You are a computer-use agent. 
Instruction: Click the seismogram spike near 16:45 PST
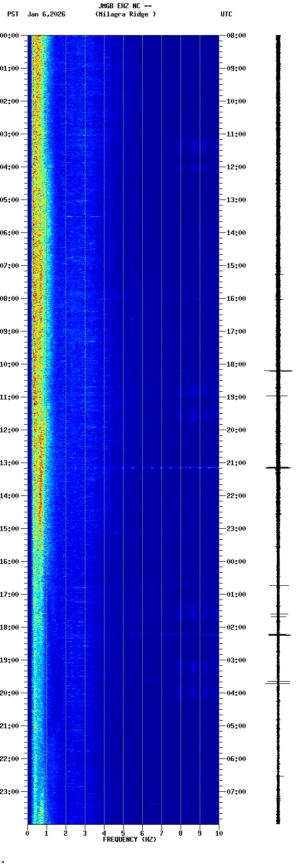(278, 586)
